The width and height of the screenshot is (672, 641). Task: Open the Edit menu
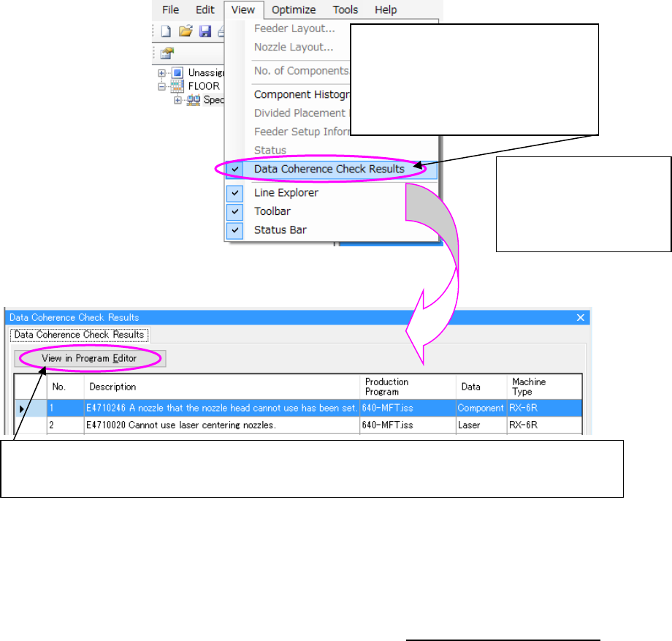click(x=205, y=10)
